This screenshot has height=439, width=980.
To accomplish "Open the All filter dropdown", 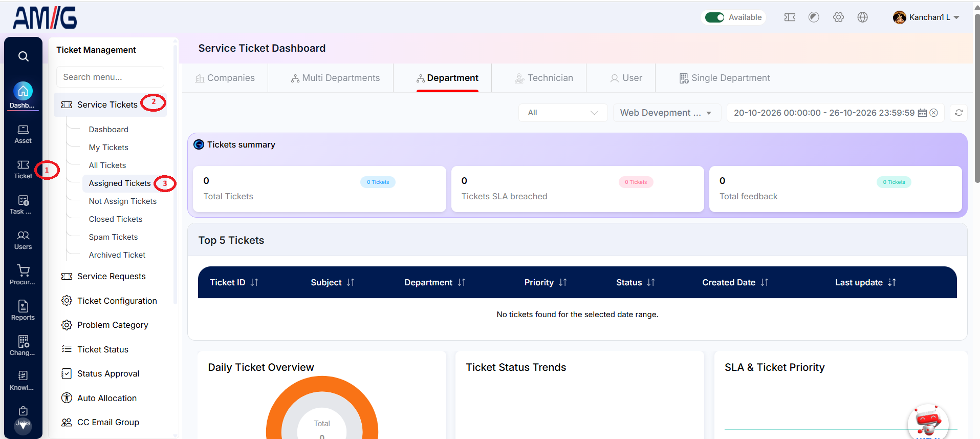I will click(563, 113).
